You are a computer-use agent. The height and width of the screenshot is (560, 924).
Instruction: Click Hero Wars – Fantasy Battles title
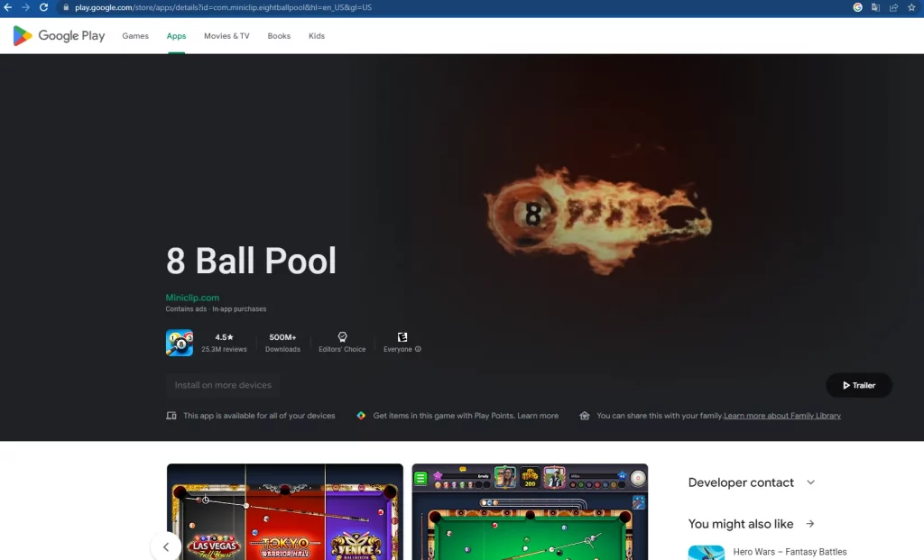point(790,552)
